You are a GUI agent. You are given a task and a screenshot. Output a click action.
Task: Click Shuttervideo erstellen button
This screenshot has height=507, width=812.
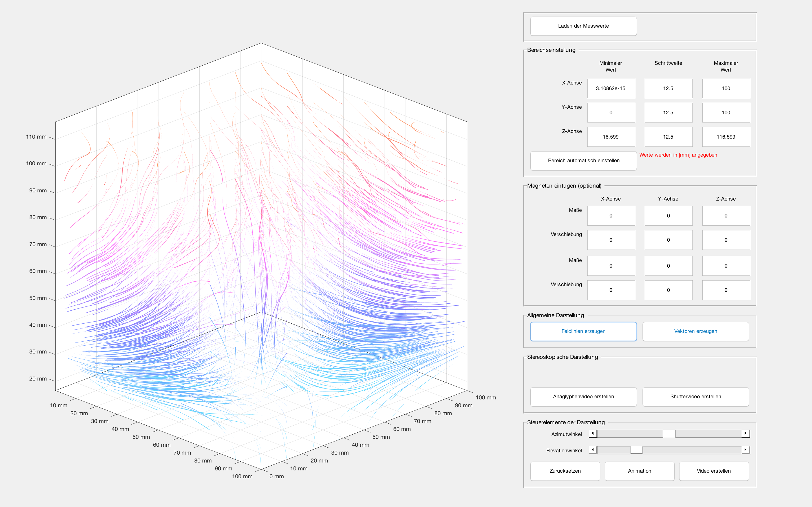coord(695,397)
